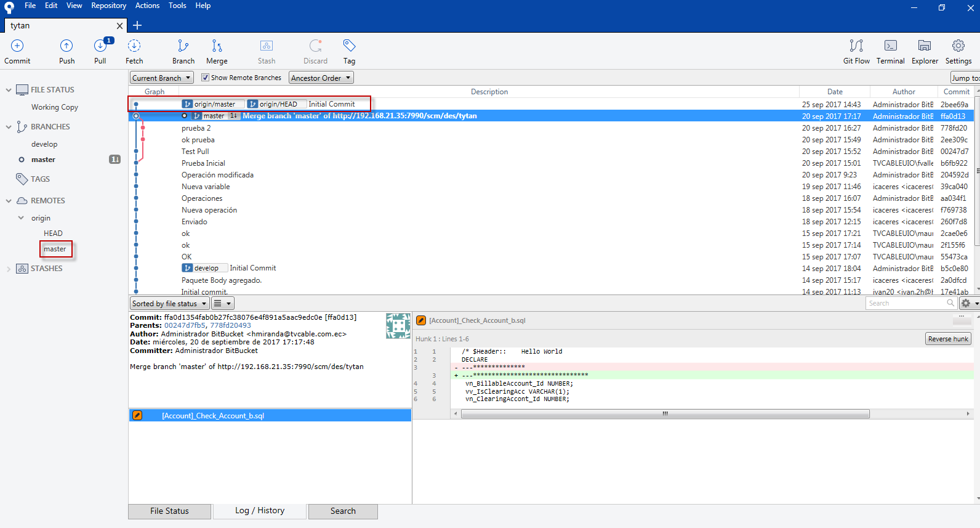
Task: Add a tag using Tag icon
Action: (x=349, y=46)
